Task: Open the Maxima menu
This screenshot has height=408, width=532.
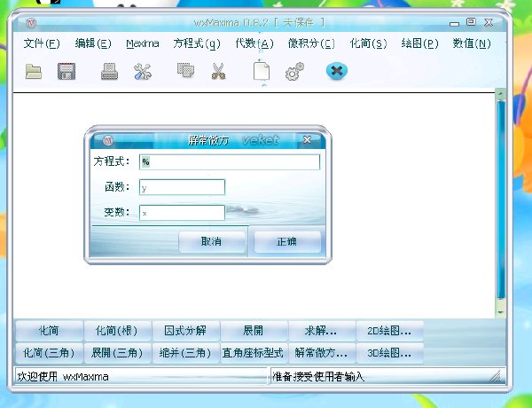Action: click(x=143, y=43)
